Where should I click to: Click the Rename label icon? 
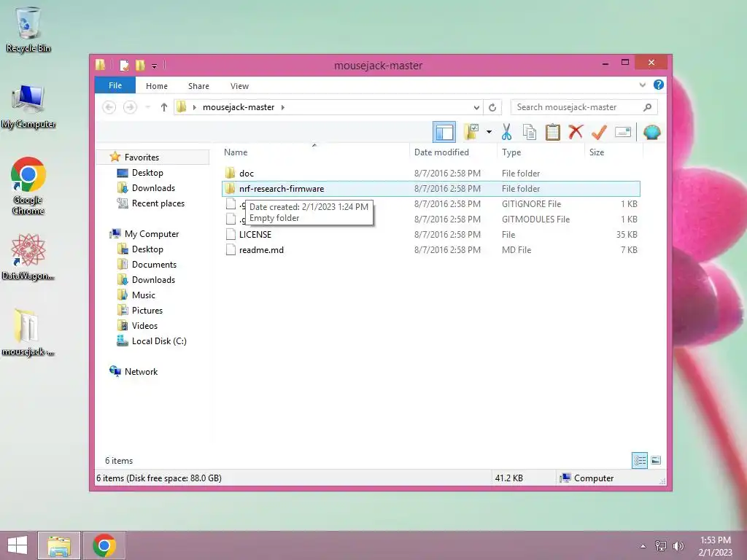(x=623, y=132)
